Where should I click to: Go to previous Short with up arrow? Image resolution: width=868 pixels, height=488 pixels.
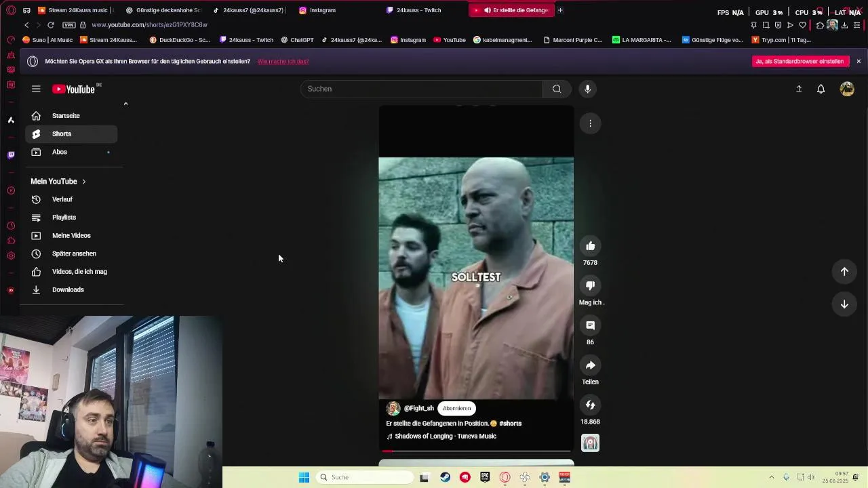tap(844, 272)
